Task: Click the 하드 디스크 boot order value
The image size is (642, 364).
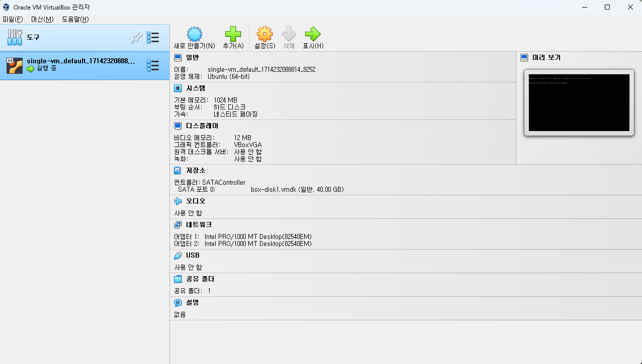Action: tap(230, 107)
